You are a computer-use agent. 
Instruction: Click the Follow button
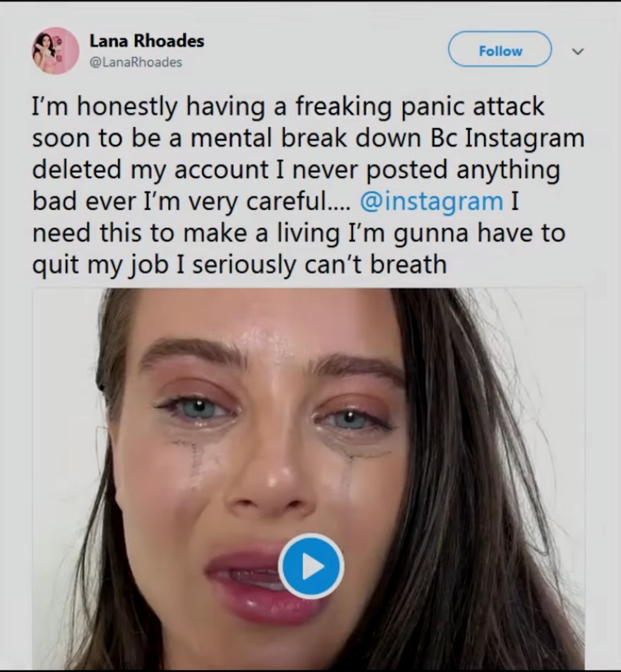500,50
